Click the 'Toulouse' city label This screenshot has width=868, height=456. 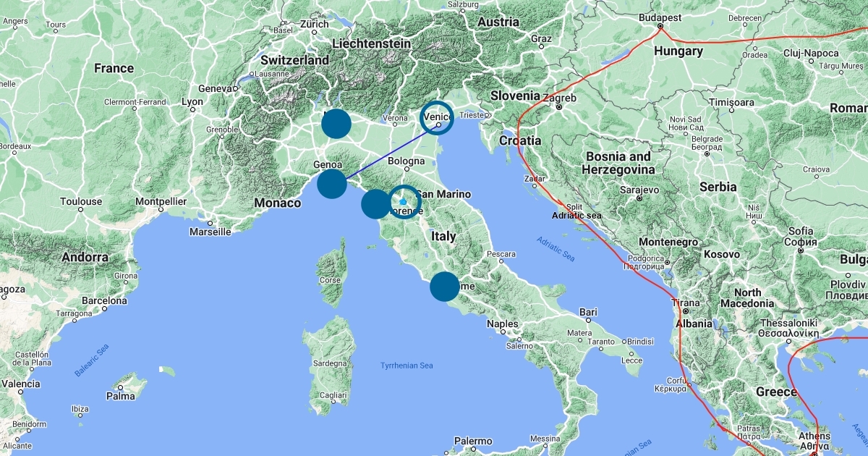coord(81,201)
